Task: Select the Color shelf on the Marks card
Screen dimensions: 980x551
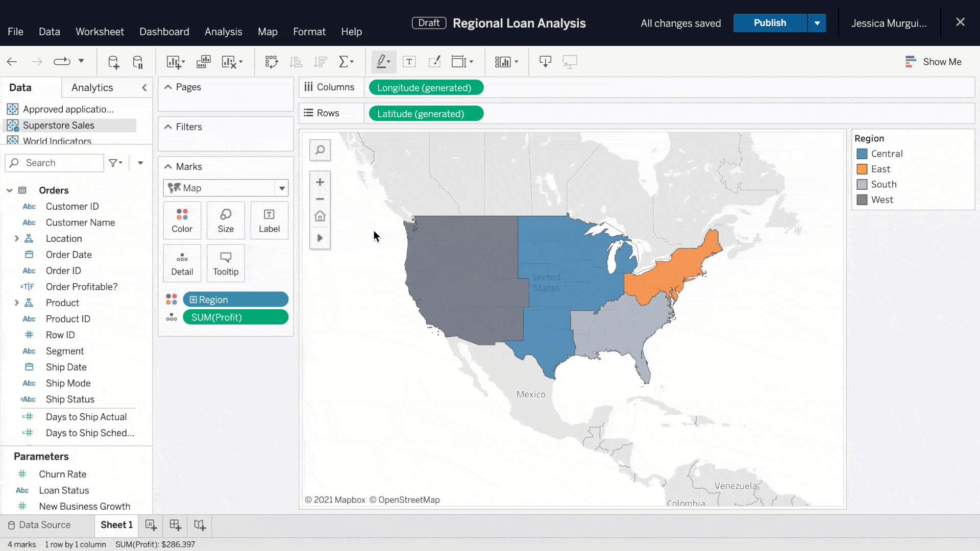Action: click(x=182, y=220)
